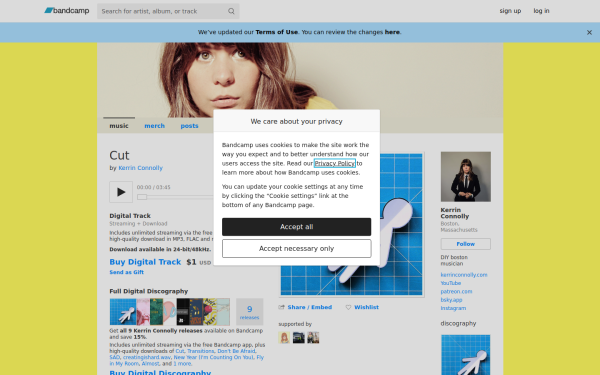Image resolution: width=600 pixels, height=375 pixels.
Task: Switch to the merch tab
Action: 155,126
